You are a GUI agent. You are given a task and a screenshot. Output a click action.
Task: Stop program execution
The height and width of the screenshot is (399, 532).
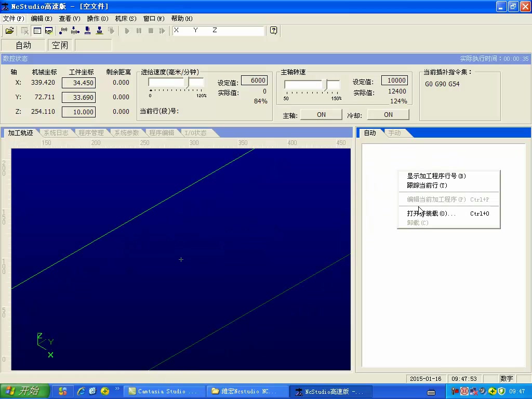pyautogui.click(x=151, y=31)
